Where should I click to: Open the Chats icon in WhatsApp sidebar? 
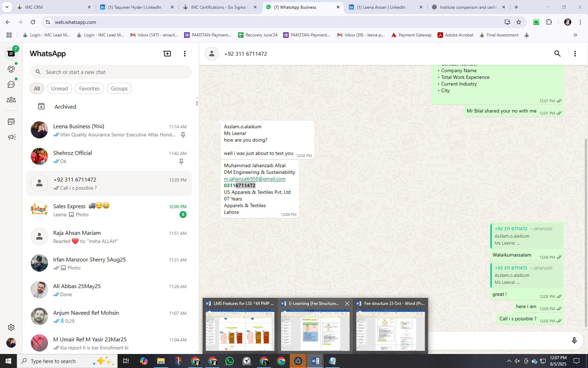[11, 54]
